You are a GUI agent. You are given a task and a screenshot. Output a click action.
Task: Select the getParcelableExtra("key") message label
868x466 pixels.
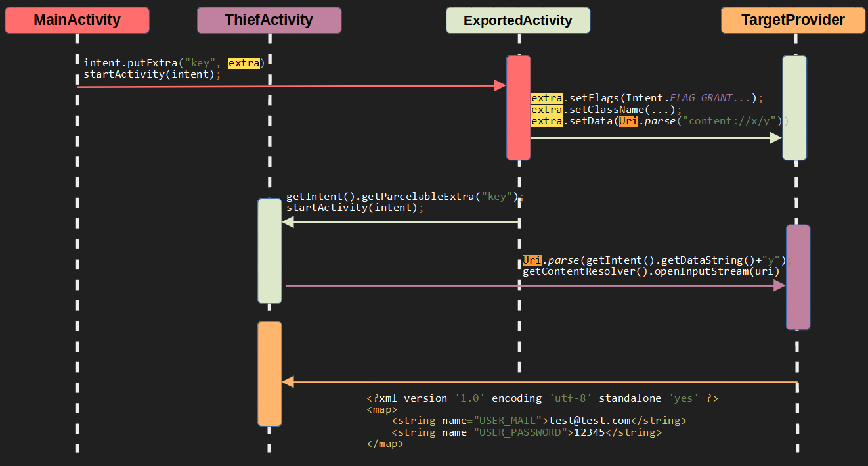coord(403,196)
